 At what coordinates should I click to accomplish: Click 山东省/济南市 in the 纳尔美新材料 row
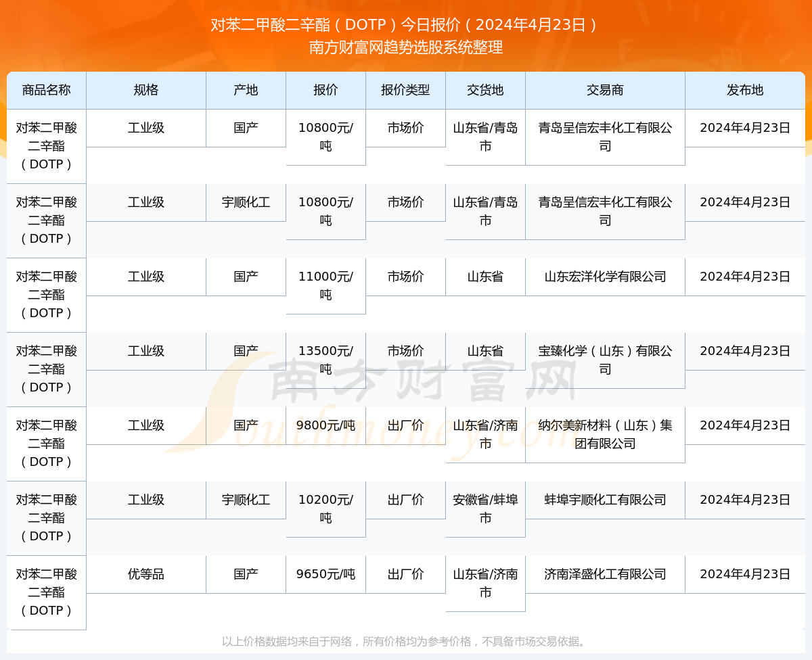[485, 435]
